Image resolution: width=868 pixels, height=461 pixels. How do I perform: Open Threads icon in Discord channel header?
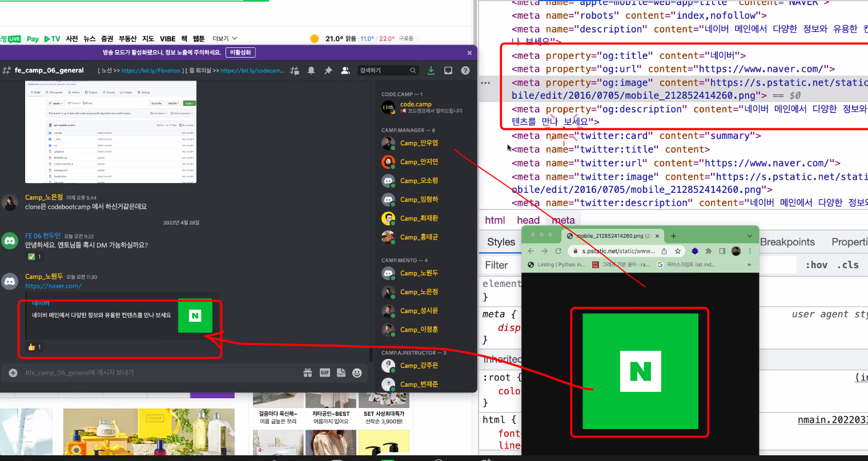(x=295, y=70)
